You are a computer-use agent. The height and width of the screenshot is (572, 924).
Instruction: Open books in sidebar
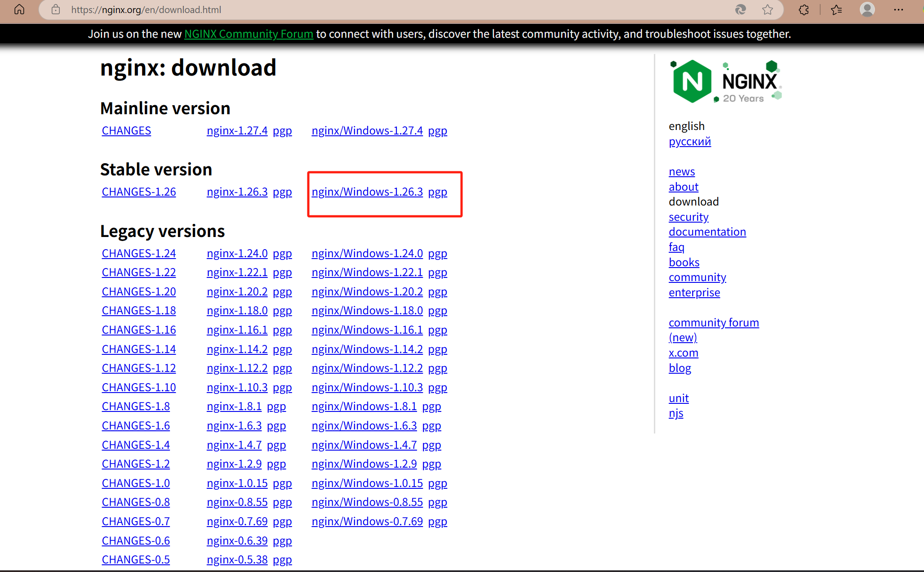[684, 262]
